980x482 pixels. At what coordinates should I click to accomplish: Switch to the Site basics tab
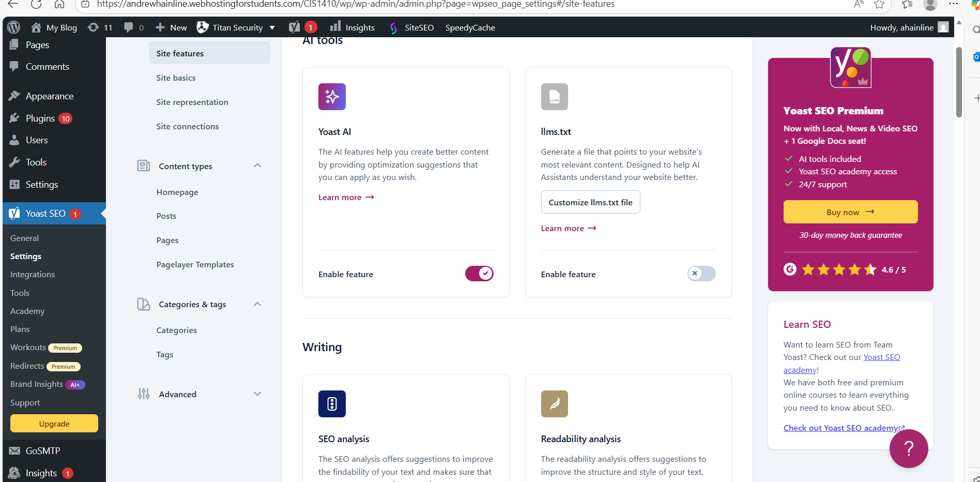[x=176, y=78]
